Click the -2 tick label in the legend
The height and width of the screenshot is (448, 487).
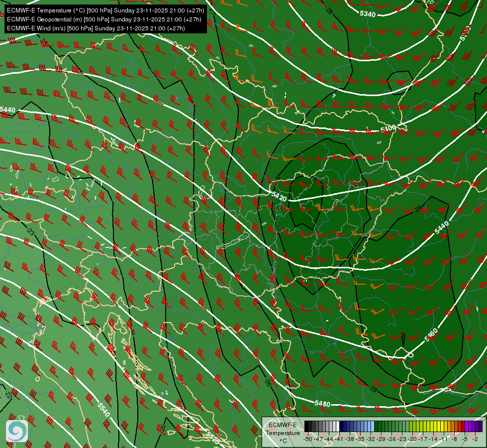coord(475,440)
